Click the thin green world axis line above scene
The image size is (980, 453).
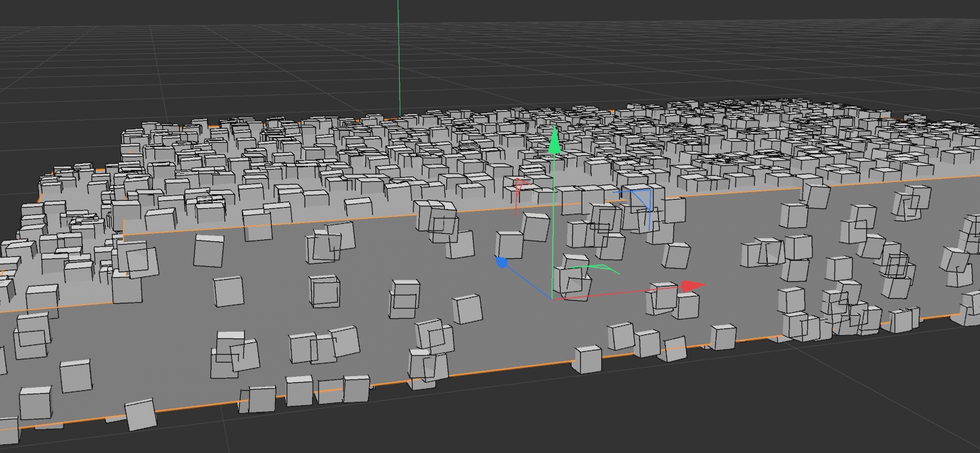click(398, 54)
